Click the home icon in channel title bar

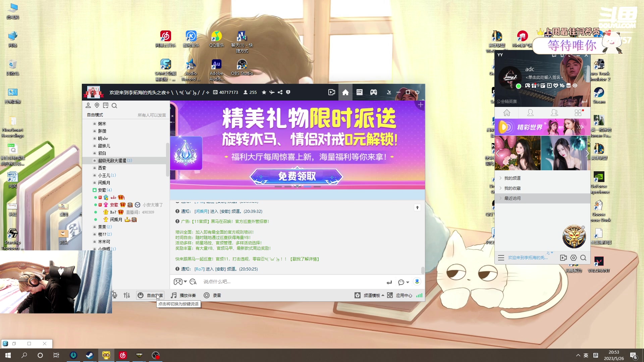coord(345,92)
